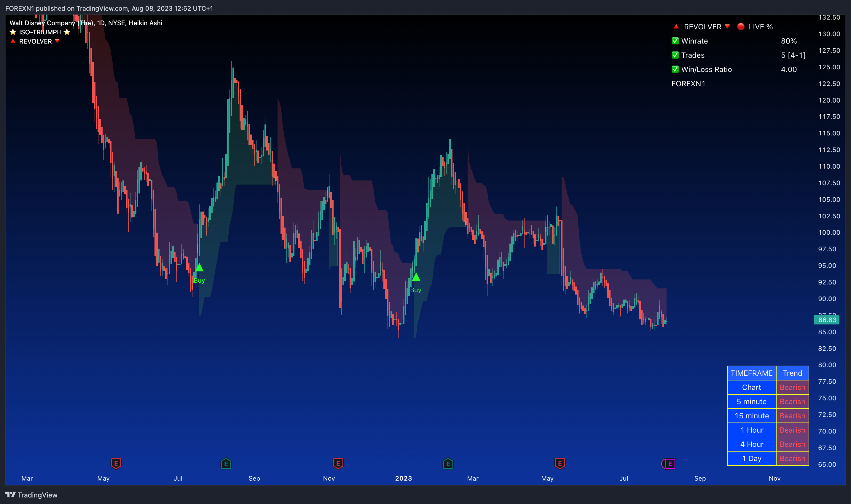This screenshot has width=851, height=504.
Task: Click the Trades value 5 [4-1]
Action: coord(793,55)
